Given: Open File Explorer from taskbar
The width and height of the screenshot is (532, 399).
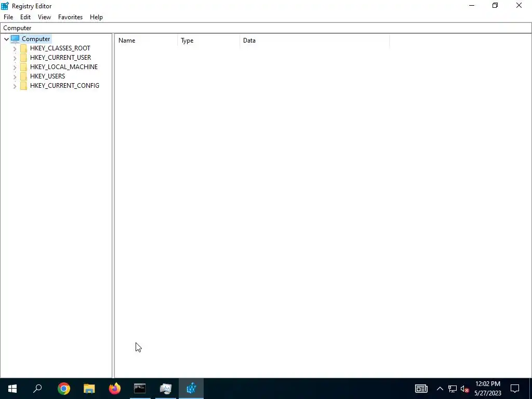Looking at the screenshot, I should (x=89, y=389).
